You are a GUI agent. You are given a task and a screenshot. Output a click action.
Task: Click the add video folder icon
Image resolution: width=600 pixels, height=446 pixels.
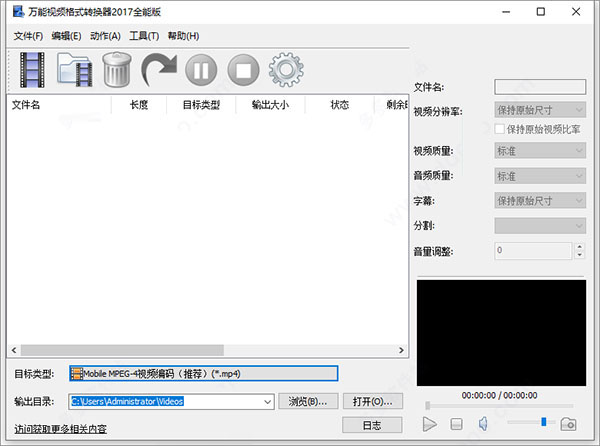[75, 70]
